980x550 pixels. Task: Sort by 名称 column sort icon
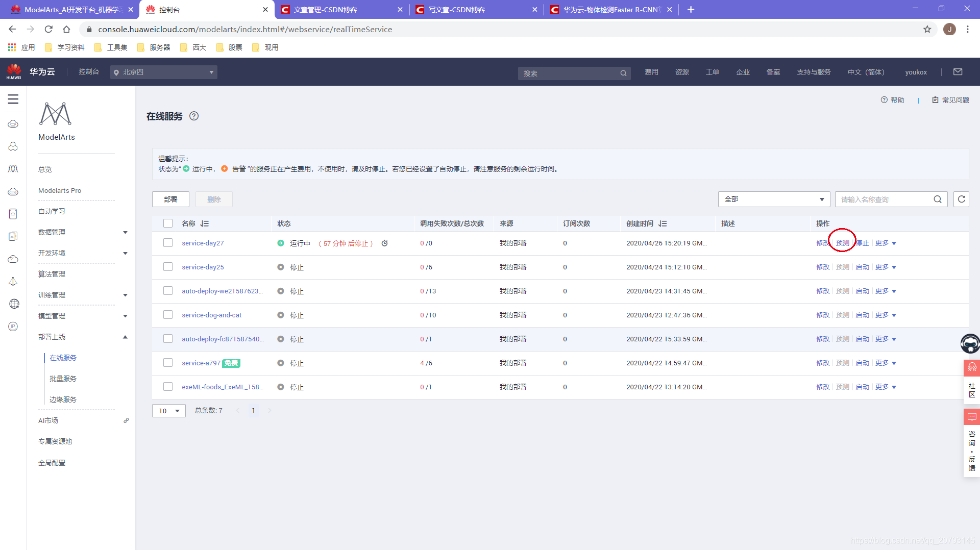click(205, 223)
